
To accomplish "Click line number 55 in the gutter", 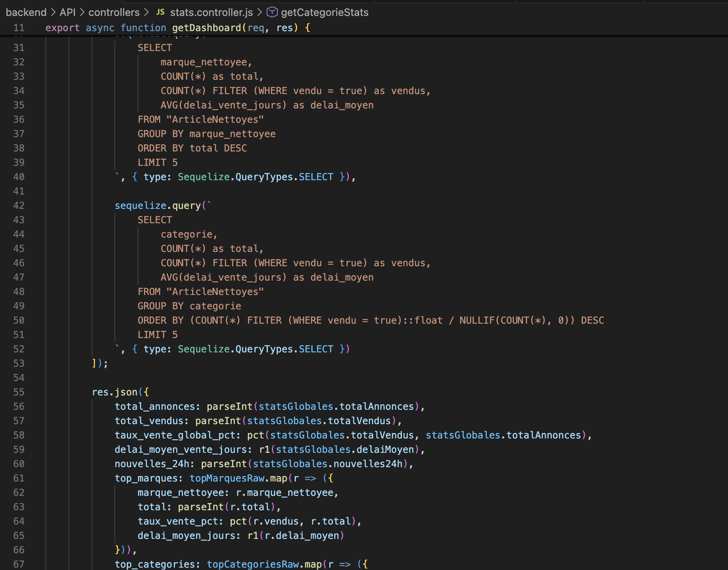I will (x=19, y=392).
